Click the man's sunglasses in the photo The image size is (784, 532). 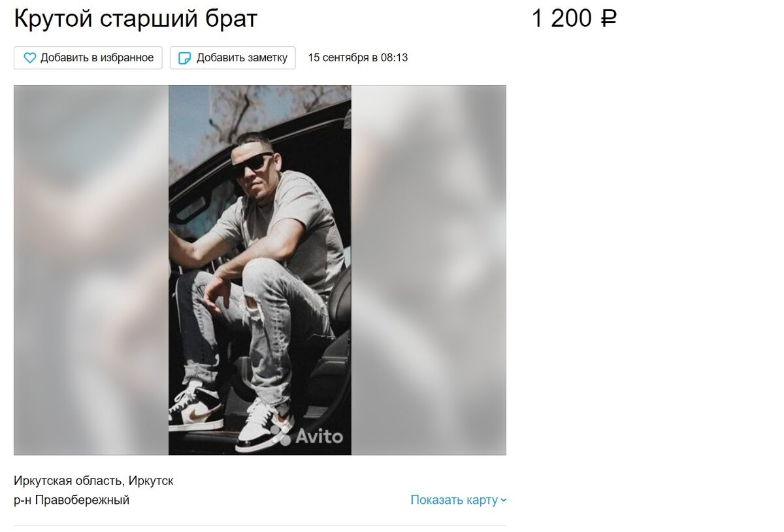[x=252, y=164]
